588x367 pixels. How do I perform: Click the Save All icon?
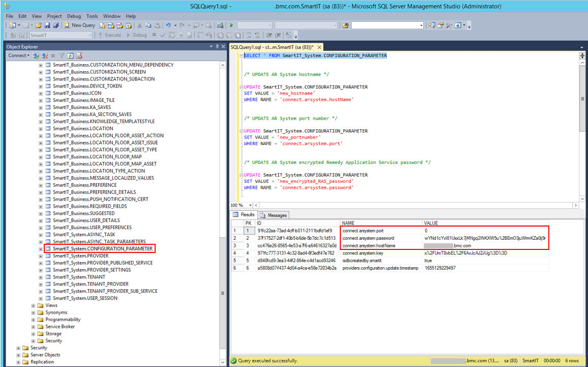[55, 25]
